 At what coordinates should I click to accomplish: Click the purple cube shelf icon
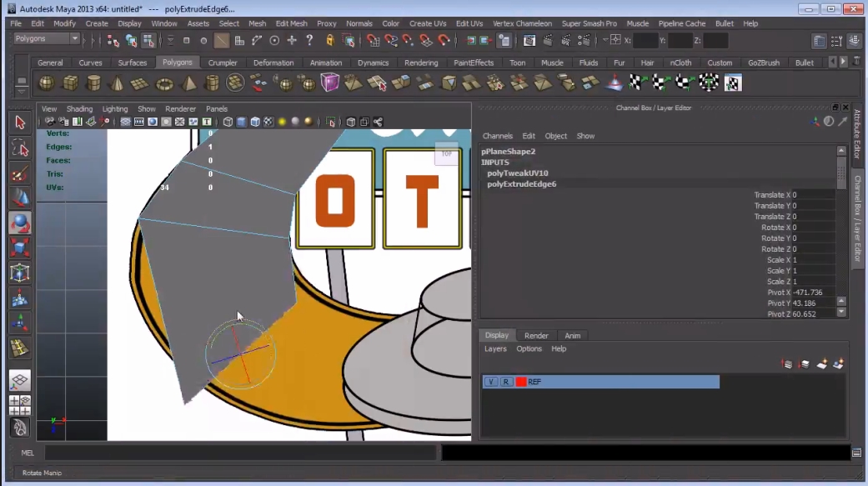point(330,83)
